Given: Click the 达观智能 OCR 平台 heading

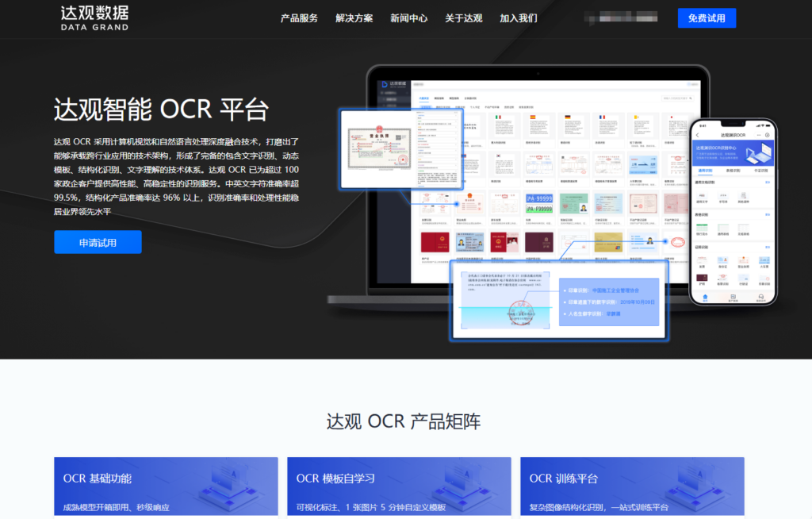Looking at the screenshot, I should (x=161, y=110).
